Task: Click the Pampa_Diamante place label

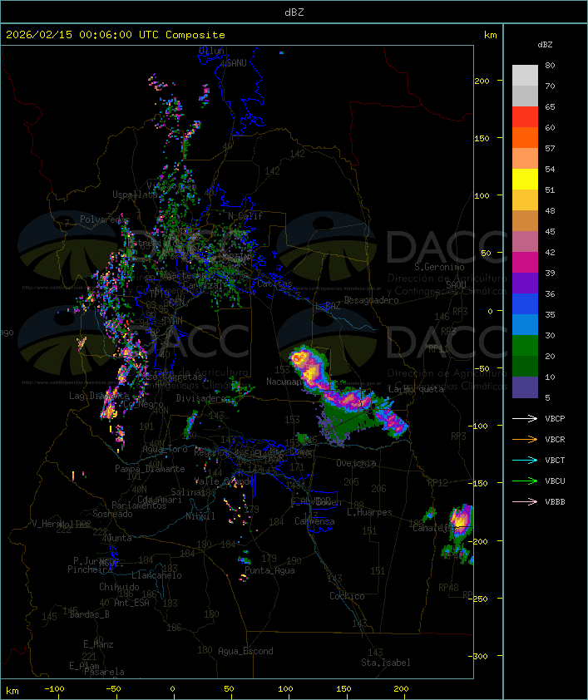Action: click(x=150, y=469)
